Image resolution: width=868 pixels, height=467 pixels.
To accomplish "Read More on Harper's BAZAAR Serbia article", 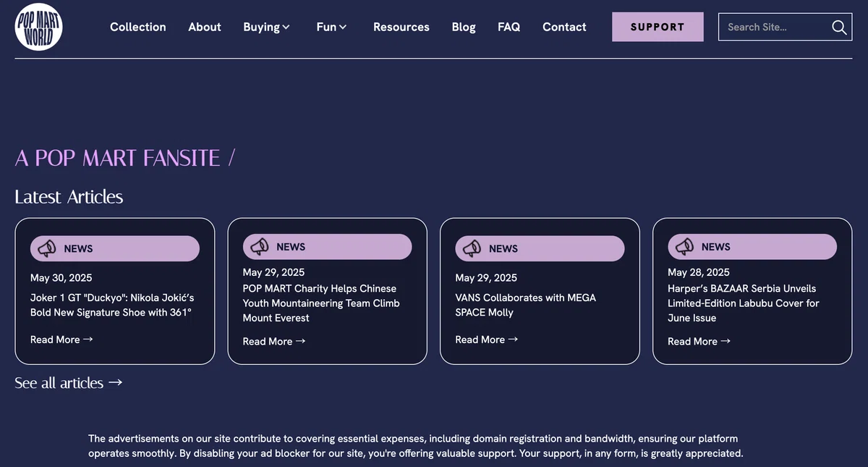I will tap(699, 342).
